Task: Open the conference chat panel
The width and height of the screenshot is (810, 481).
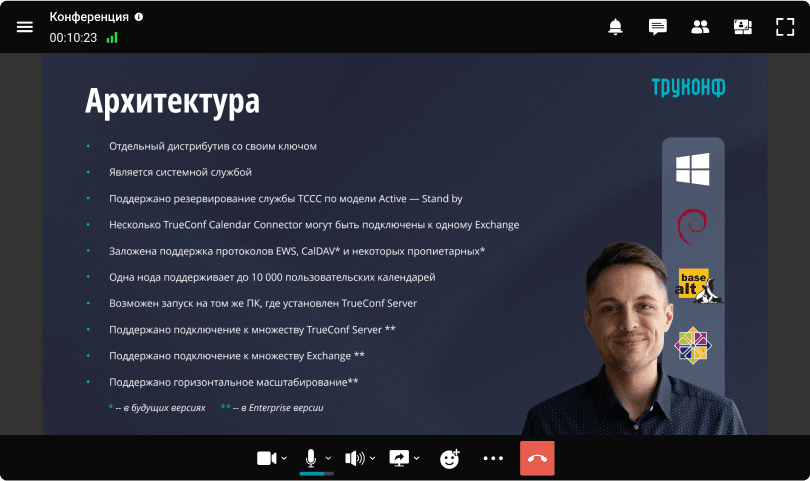Action: click(x=657, y=27)
